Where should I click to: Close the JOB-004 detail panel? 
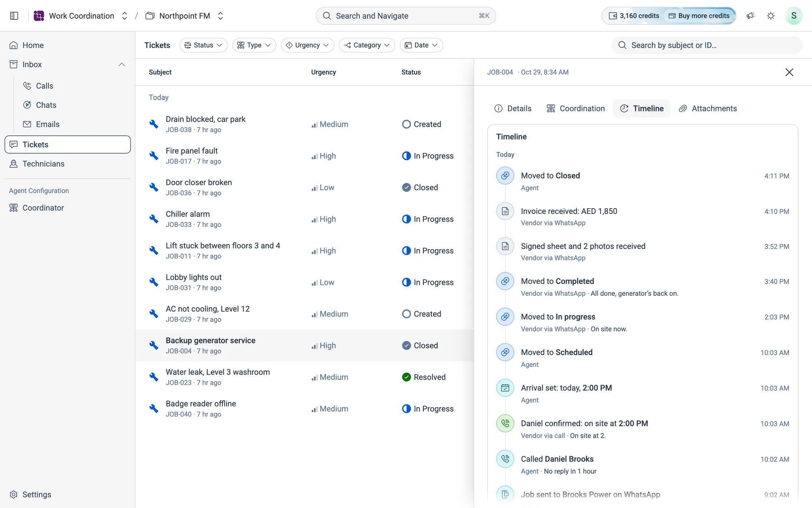tap(789, 72)
